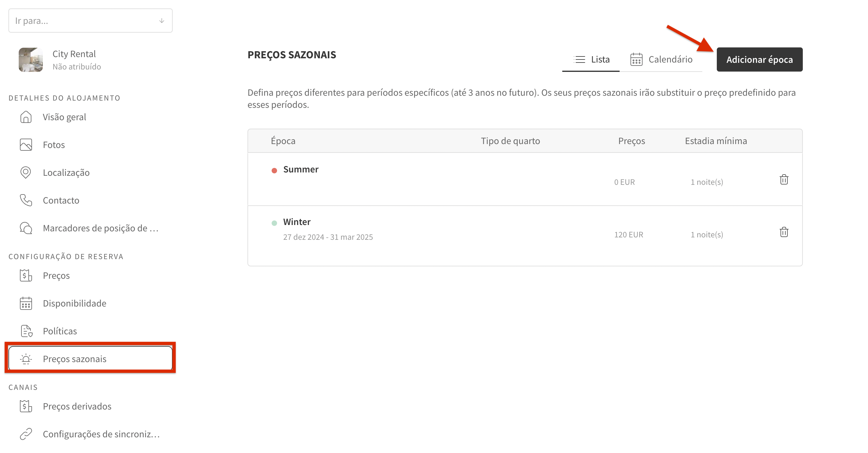The image size is (868, 453).
Task: Expand the Configurações de sincronização item
Action: [101, 434]
